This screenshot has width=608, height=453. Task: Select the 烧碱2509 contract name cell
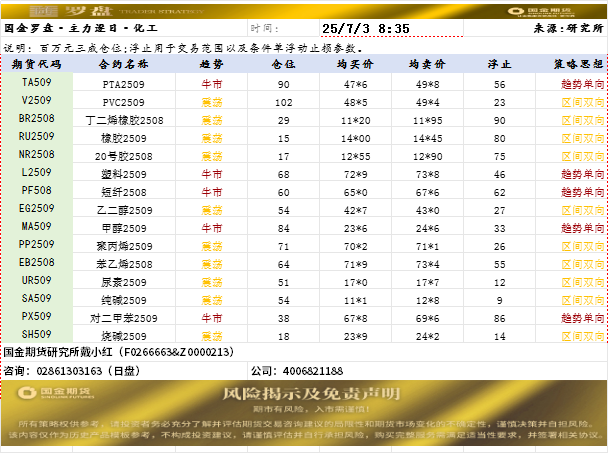tap(124, 336)
